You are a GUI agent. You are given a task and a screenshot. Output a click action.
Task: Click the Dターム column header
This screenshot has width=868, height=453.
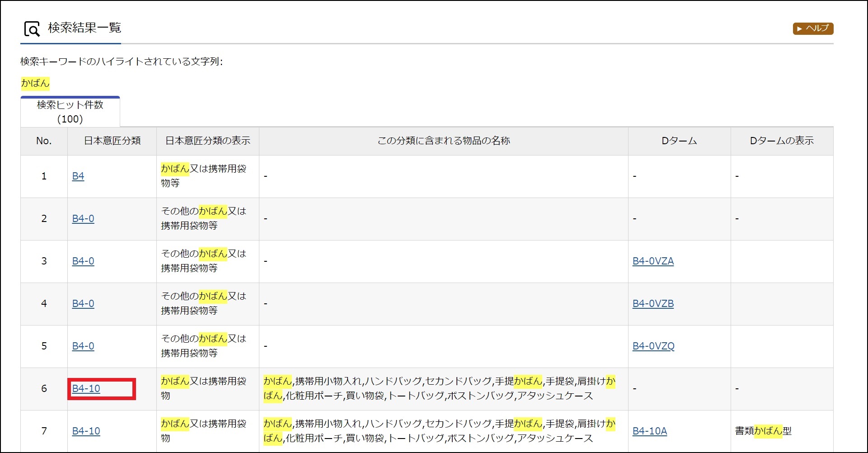click(679, 141)
